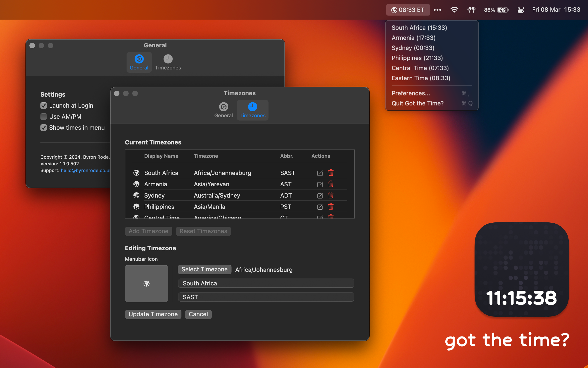Screen dimensions: 588x368
Task: Click the Got the Time app icon
Action: tap(521, 269)
